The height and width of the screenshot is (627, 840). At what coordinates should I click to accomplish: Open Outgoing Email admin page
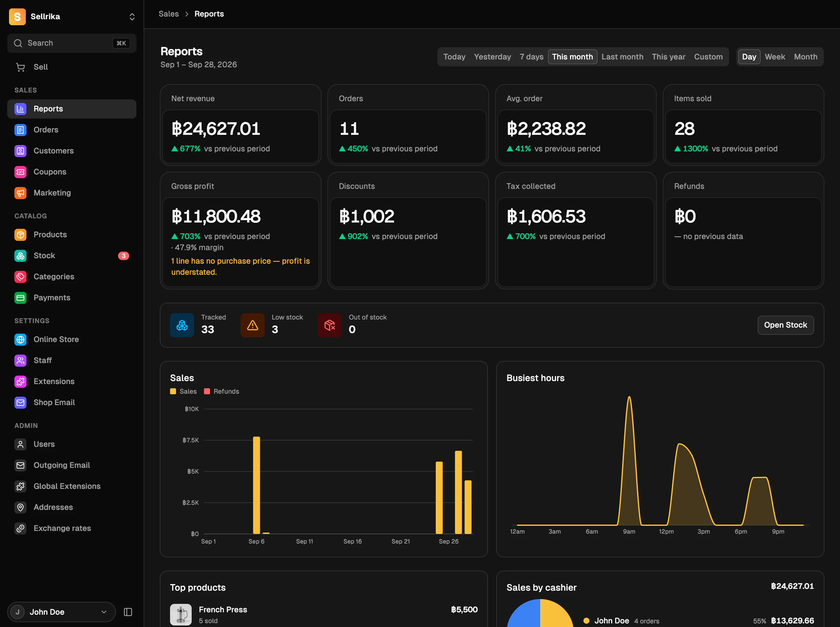coord(72,465)
